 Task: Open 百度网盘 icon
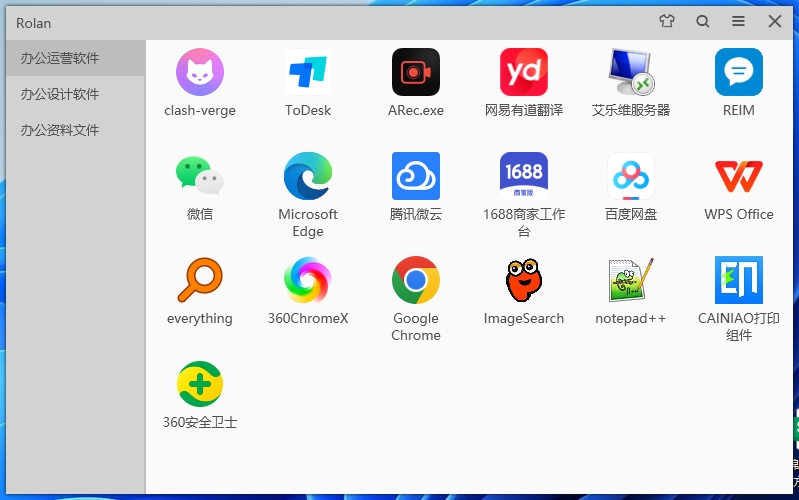pos(631,176)
